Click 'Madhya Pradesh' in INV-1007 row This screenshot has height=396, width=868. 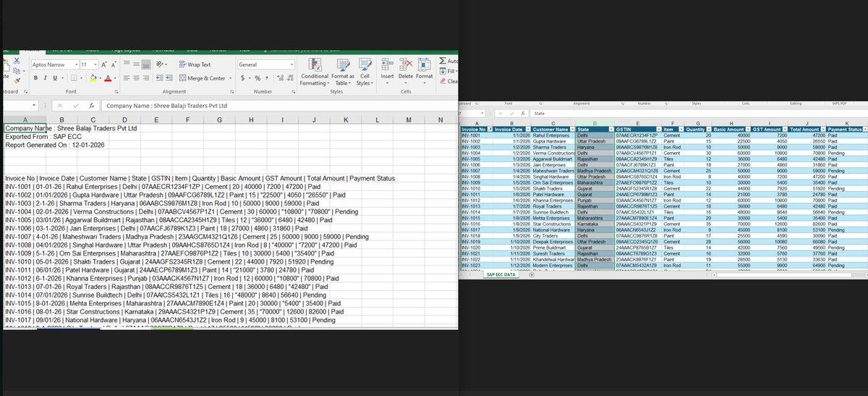tap(593, 170)
